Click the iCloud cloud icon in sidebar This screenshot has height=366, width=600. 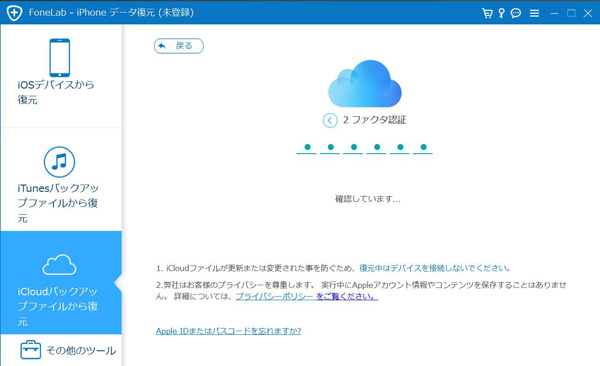pyautogui.click(x=59, y=265)
